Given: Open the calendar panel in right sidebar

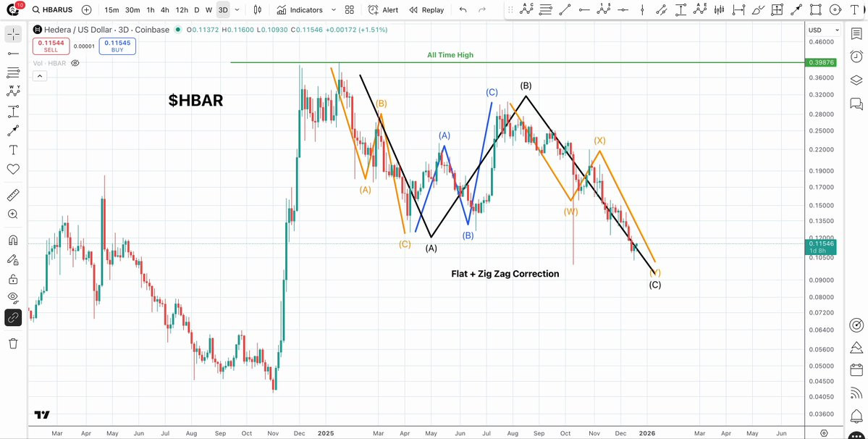Looking at the screenshot, I should (856, 369).
